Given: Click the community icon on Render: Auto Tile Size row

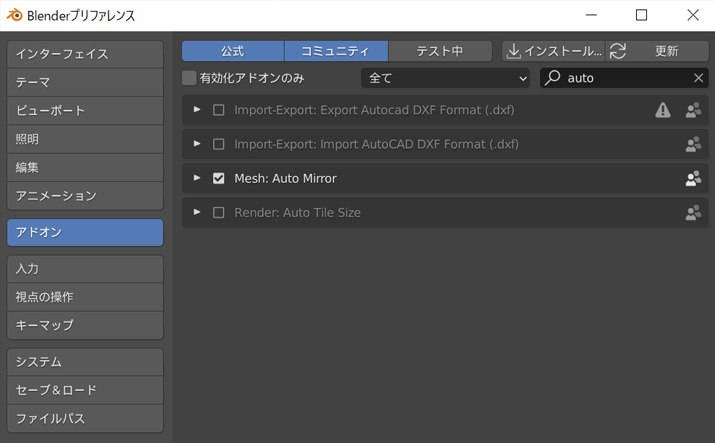Looking at the screenshot, I should click(x=693, y=212).
